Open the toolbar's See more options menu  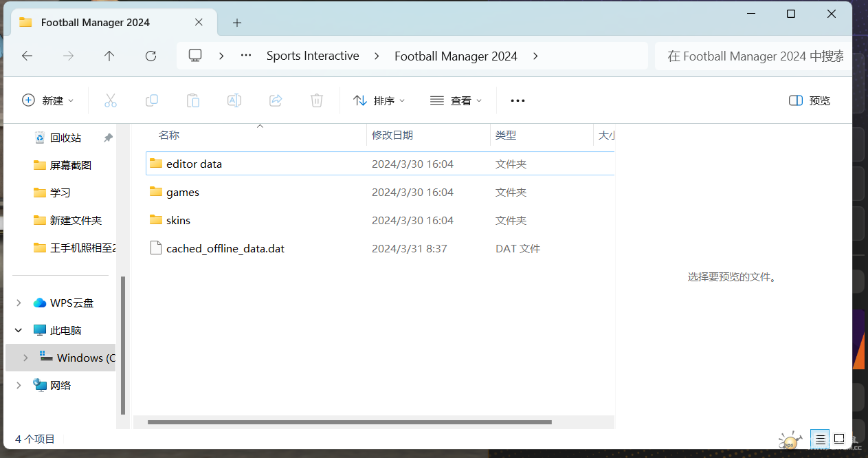click(518, 100)
